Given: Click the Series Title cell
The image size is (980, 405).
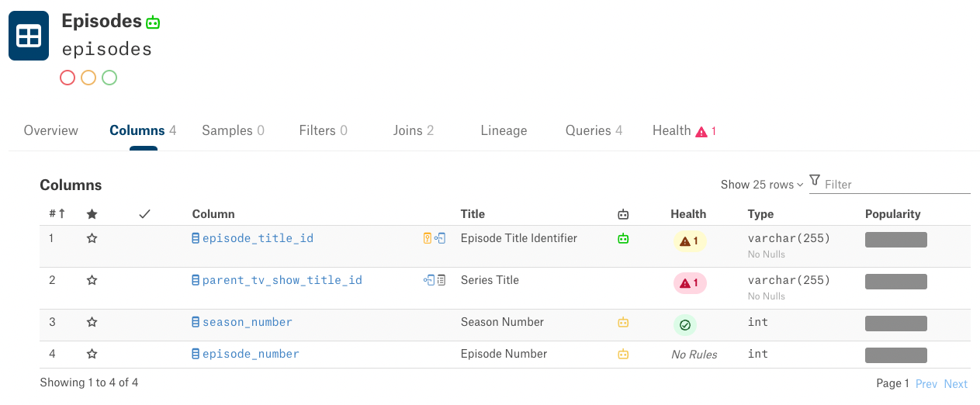Looking at the screenshot, I should (490, 280).
